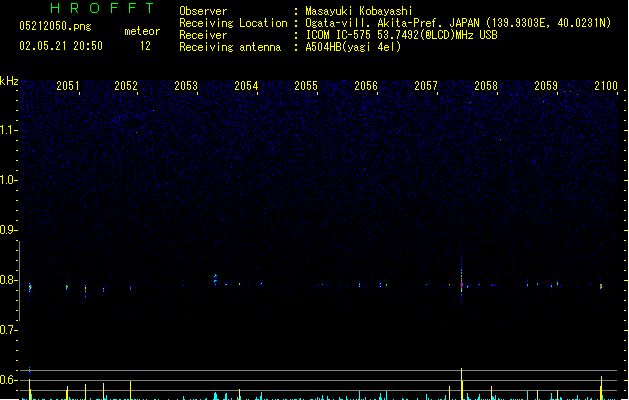Click the strong meteor echo before 2058

click(462, 283)
